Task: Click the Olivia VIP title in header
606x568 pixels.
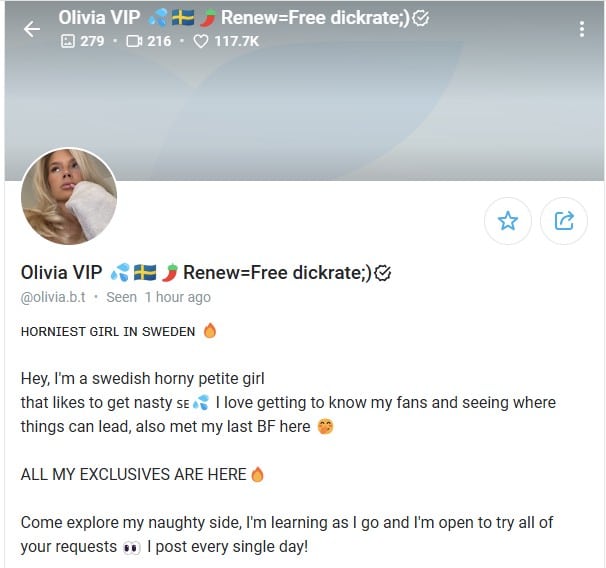Action: tap(99, 17)
